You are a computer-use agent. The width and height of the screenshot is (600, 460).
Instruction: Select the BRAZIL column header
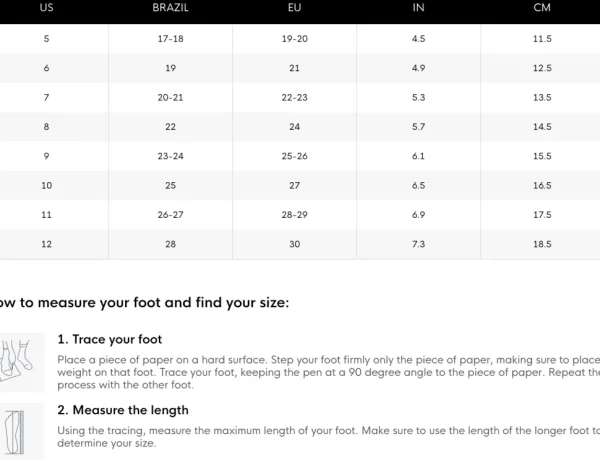(x=170, y=8)
